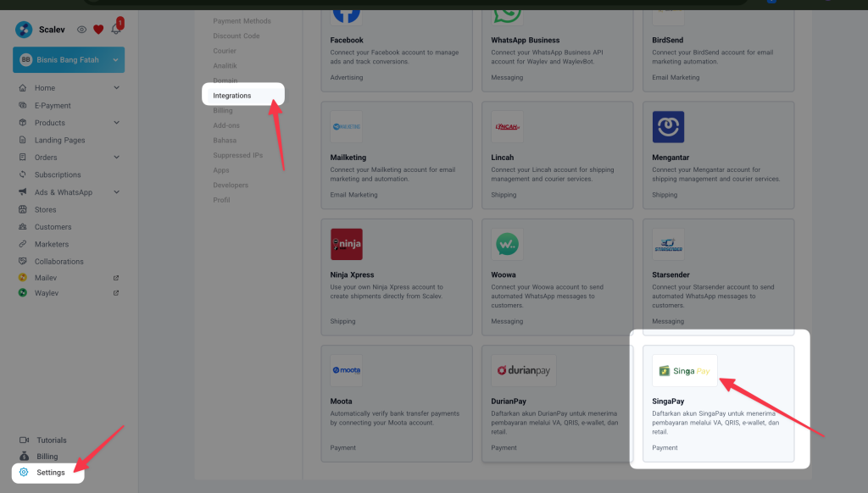Select Payment Methods settings tab
The width and height of the screenshot is (868, 493).
(242, 21)
